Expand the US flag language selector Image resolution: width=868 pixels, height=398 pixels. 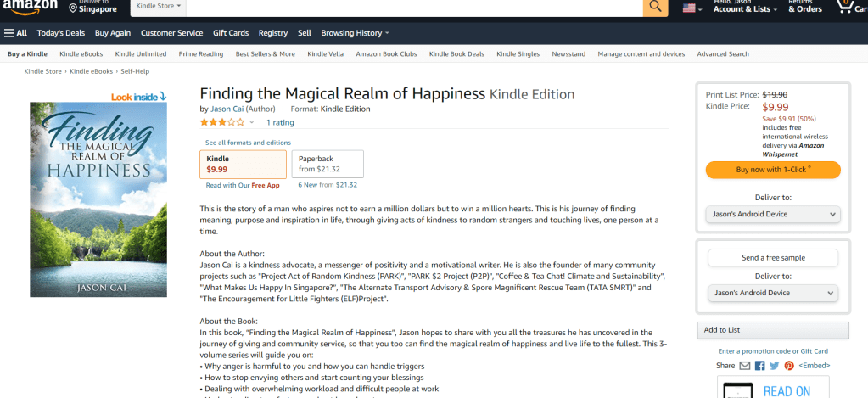click(692, 8)
